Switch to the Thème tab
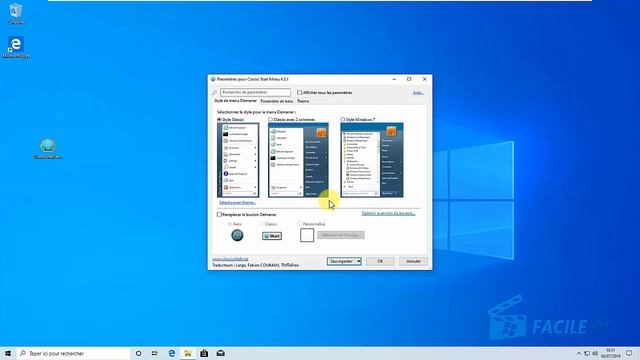640x360 pixels. (303, 101)
